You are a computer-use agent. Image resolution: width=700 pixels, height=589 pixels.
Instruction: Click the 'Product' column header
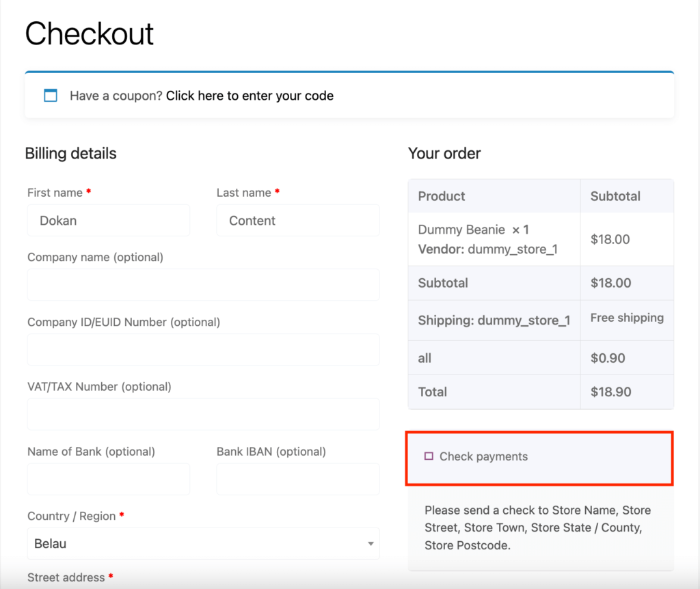(x=442, y=196)
